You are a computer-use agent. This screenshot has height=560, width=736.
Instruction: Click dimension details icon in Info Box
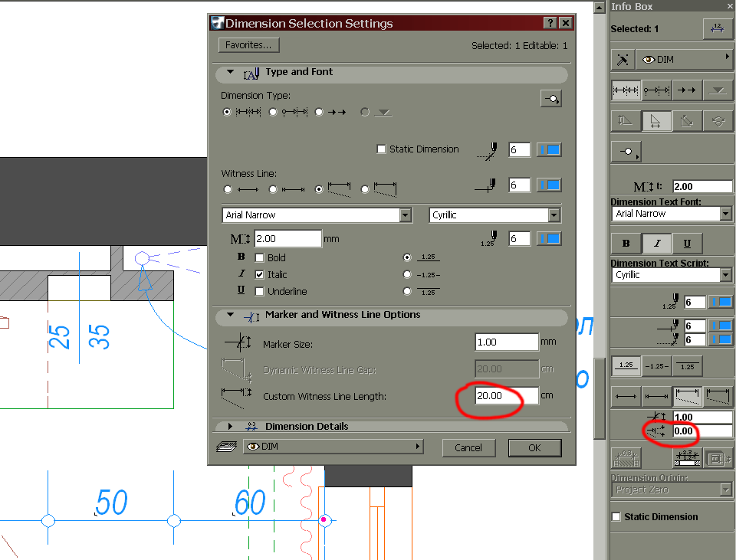tap(687, 458)
